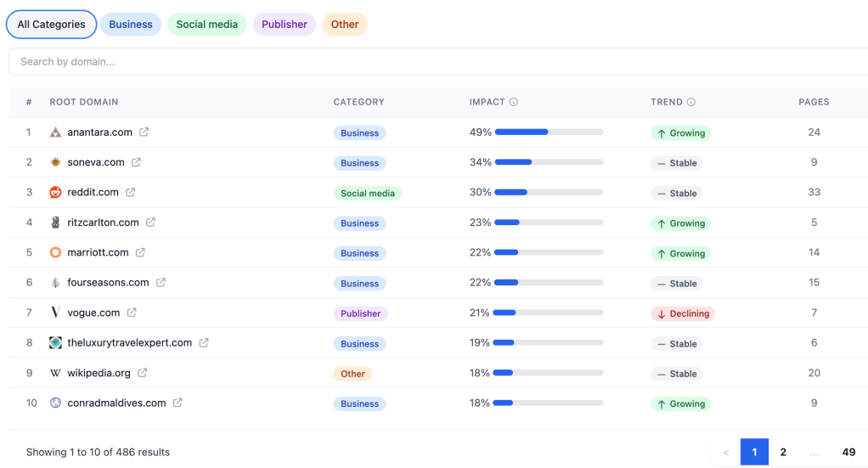Click the anantara.com impact progress bar
The image size is (868, 468).
pos(549,133)
